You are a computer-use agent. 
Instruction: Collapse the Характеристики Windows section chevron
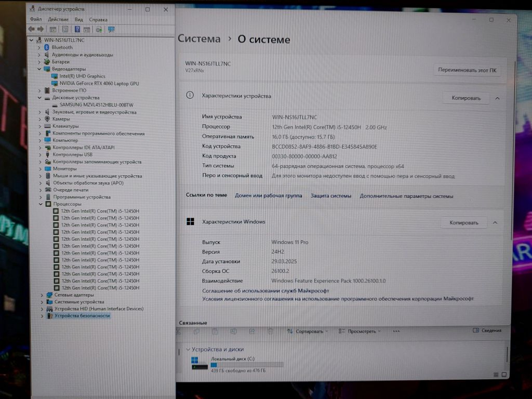click(495, 222)
